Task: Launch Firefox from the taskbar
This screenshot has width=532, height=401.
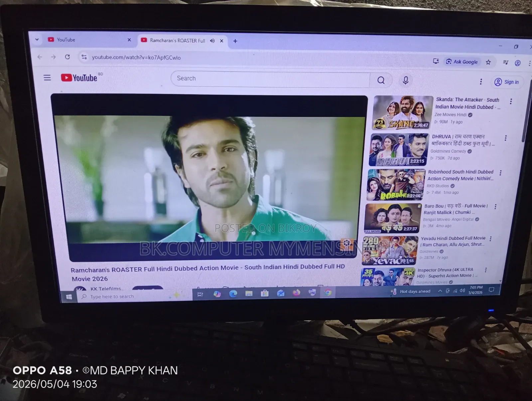Action: tap(296, 293)
